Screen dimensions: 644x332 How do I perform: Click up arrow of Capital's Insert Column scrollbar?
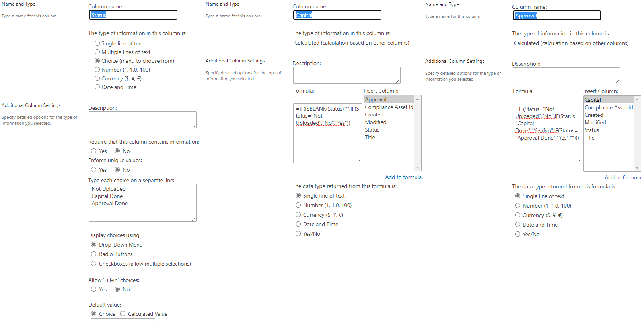point(418,99)
